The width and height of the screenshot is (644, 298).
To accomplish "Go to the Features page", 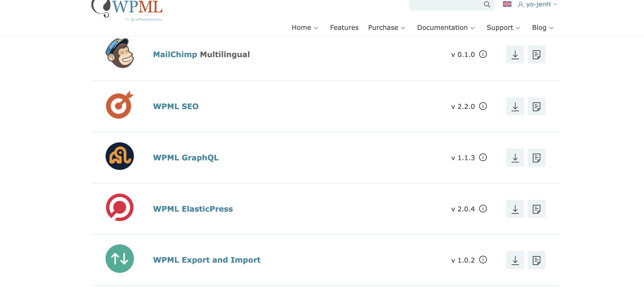I will (344, 28).
